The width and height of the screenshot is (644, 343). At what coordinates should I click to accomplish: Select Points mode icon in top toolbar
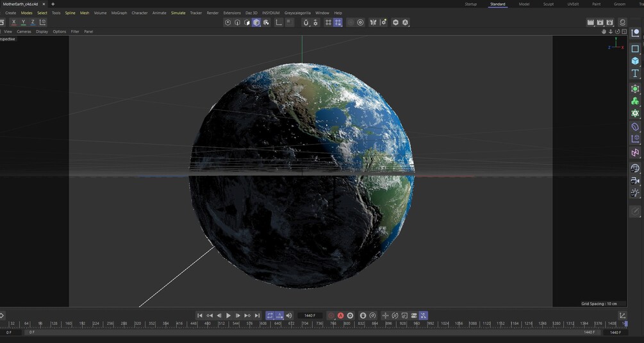coord(228,22)
